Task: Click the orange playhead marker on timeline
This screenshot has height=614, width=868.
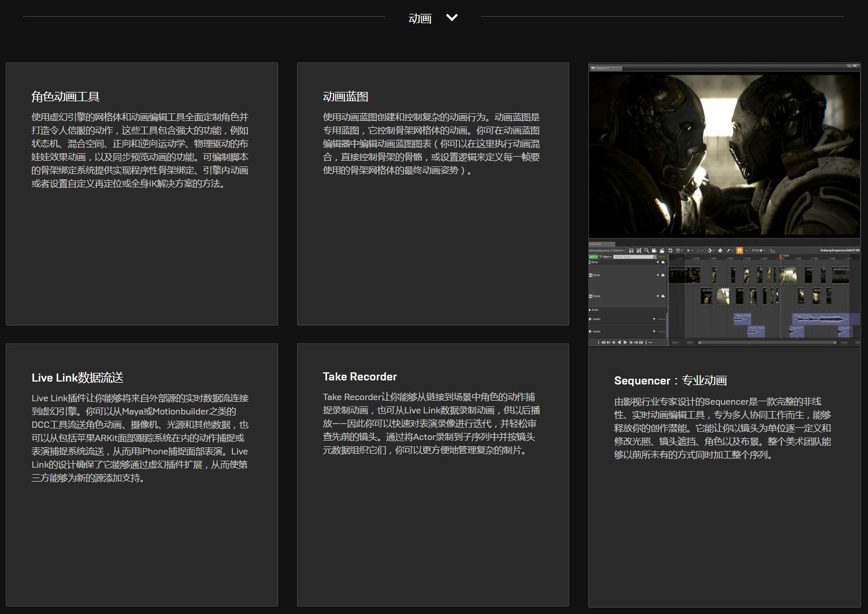Action: 780,256
